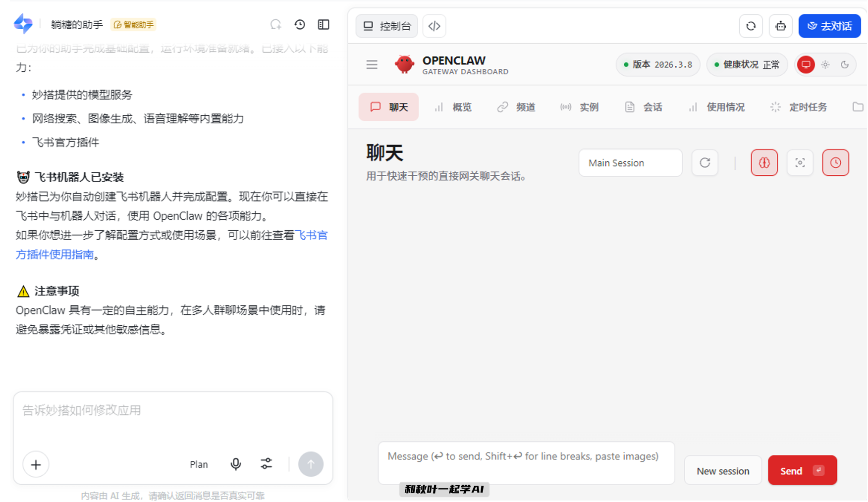
Task: Open the history clock icon in left panel header
Action: click(x=300, y=24)
